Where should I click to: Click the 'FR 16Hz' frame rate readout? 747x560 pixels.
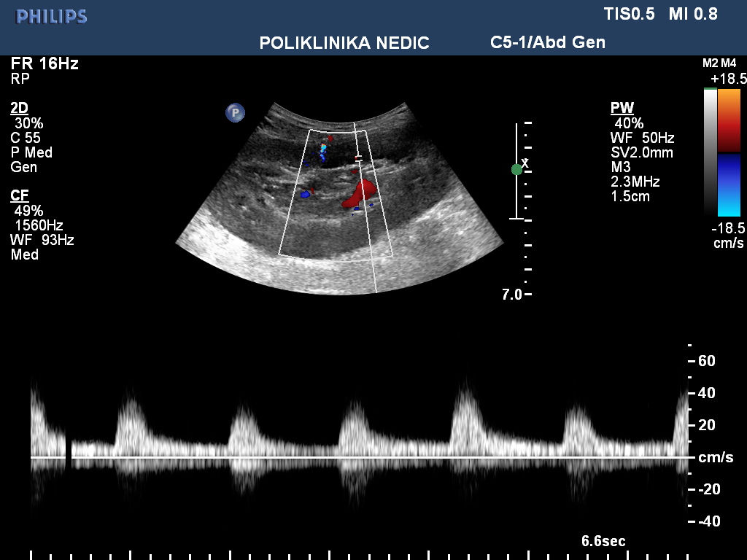tap(44, 63)
